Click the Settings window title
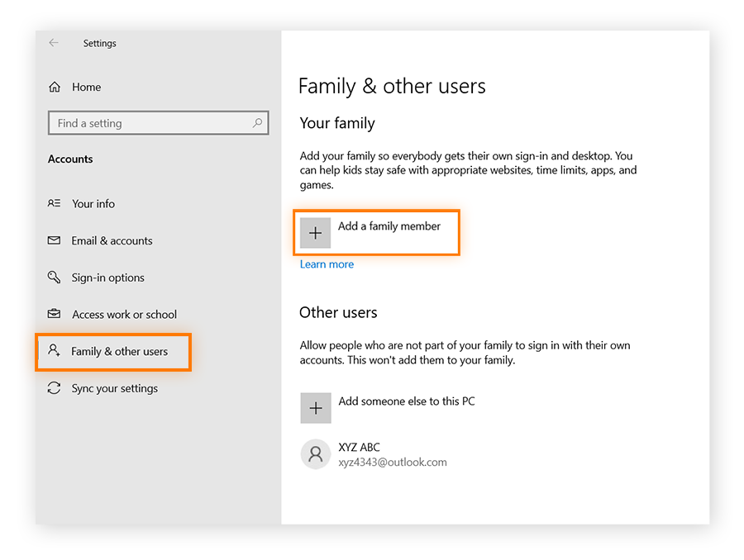744x560 pixels. 100,43
